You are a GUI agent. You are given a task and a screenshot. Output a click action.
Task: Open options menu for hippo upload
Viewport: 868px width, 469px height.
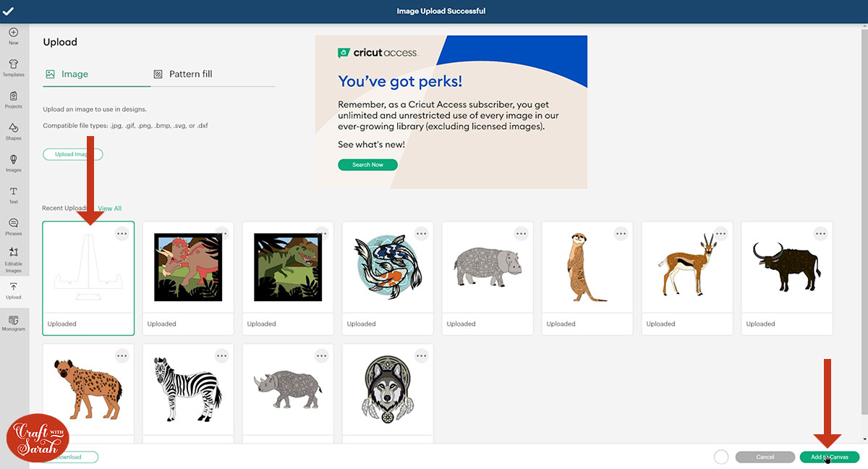tap(521, 234)
